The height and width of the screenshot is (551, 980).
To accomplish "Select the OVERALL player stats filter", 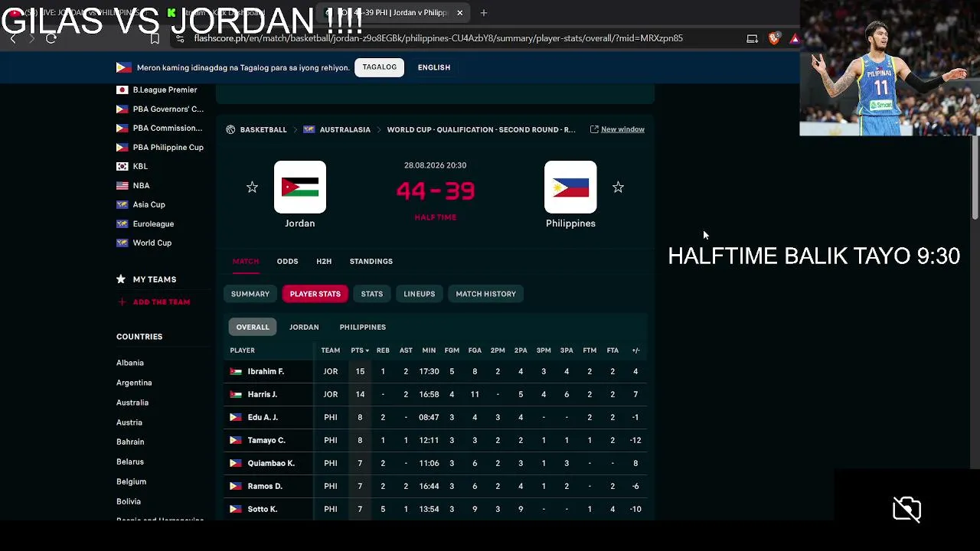I will [x=253, y=327].
